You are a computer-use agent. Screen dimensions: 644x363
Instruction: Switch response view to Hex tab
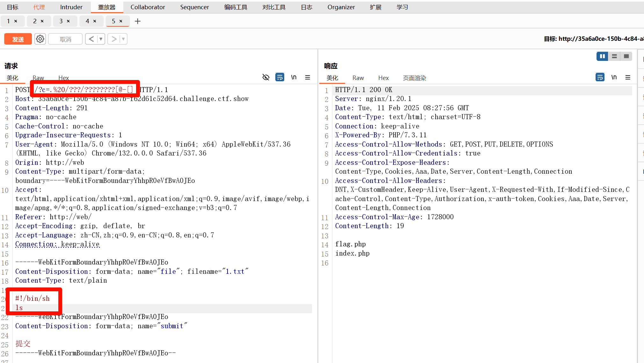tap(383, 78)
